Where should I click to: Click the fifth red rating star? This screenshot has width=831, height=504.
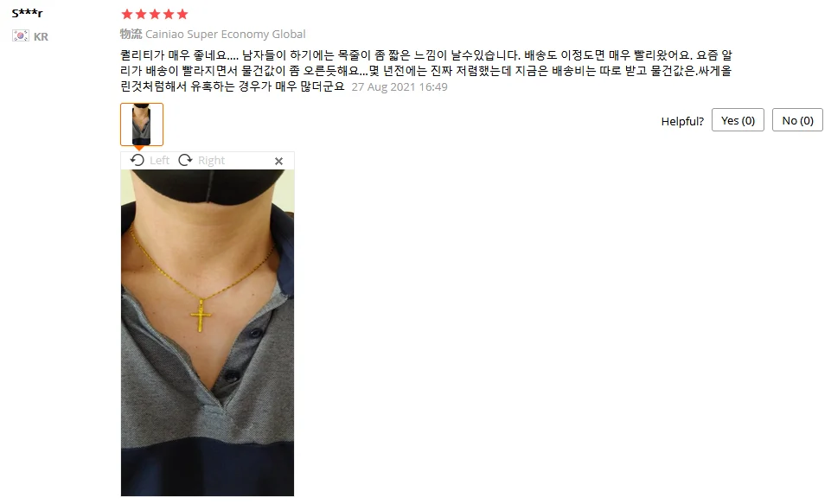pyautogui.click(x=182, y=14)
